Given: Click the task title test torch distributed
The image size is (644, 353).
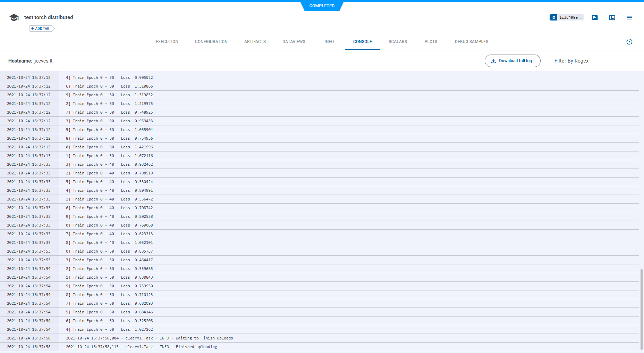Looking at the screenshot, I should point(48,17).
